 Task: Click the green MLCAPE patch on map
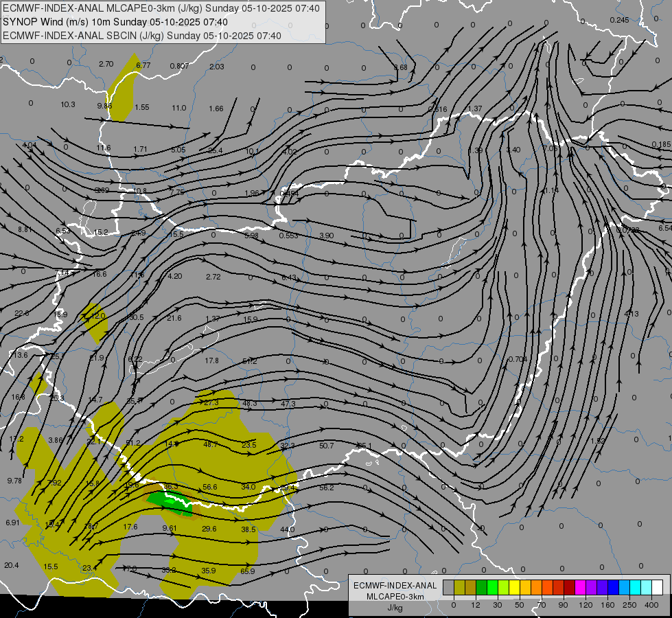pos(167,503)
